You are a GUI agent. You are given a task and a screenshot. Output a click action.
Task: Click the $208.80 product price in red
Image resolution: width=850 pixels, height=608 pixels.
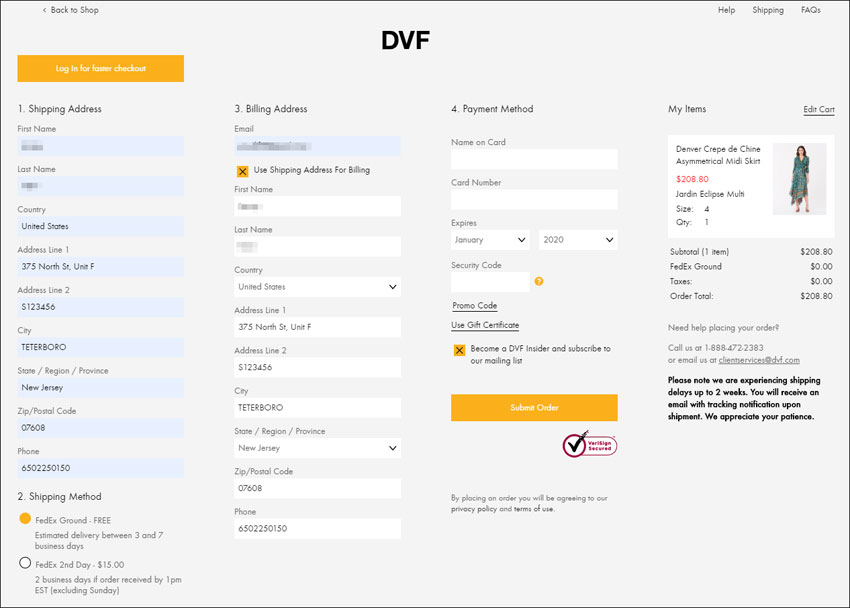point(692,179)
